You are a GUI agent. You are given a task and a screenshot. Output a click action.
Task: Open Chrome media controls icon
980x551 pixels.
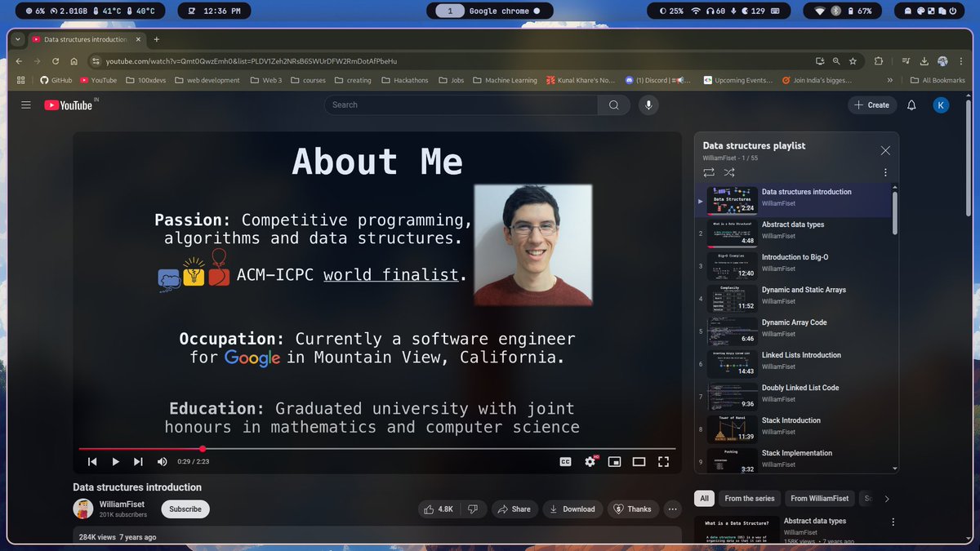click(x=906, y=61)
